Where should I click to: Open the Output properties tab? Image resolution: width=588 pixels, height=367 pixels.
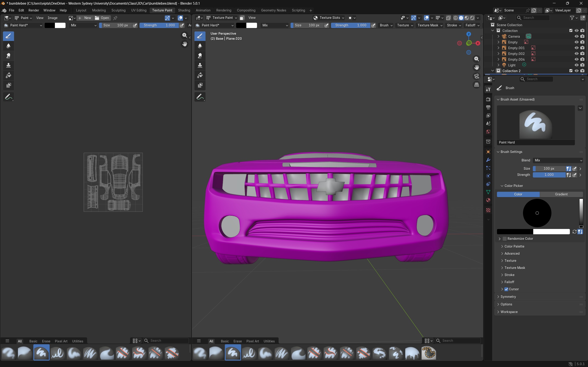click(488, 107)
